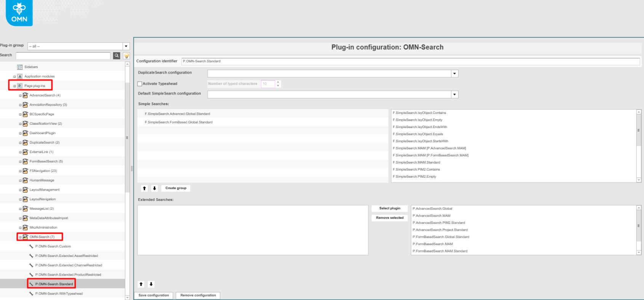
Task: Select MetaDataAttributesImport in the tree
Action: point(49,218)
